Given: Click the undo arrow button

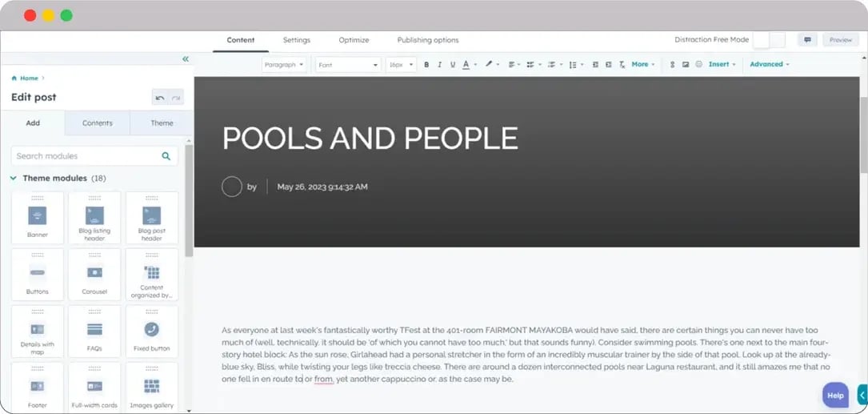Looking at the screenshot, I should pos(160,98).
